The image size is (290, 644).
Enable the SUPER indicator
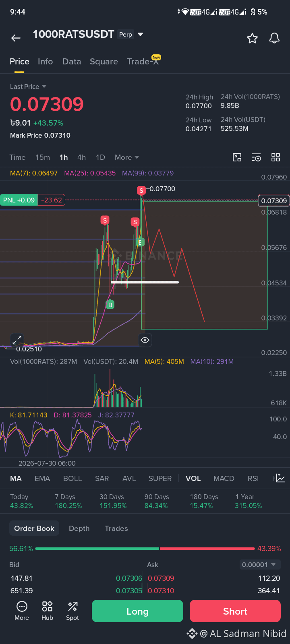tap(160, 479)
